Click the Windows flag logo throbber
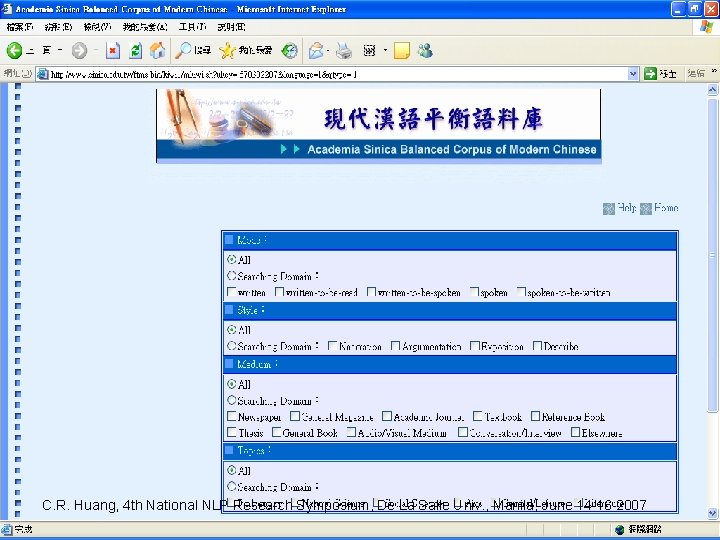 point(707,27)
